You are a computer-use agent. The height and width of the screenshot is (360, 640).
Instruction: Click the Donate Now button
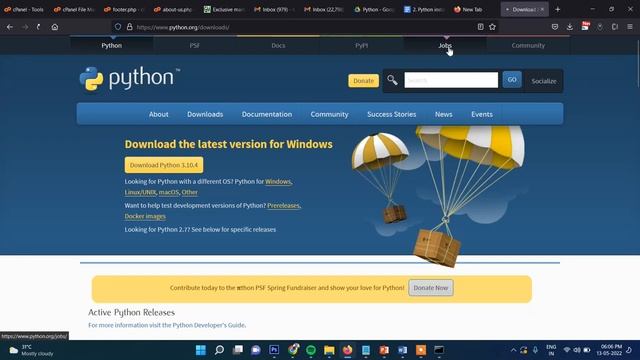tap(431, 288)
